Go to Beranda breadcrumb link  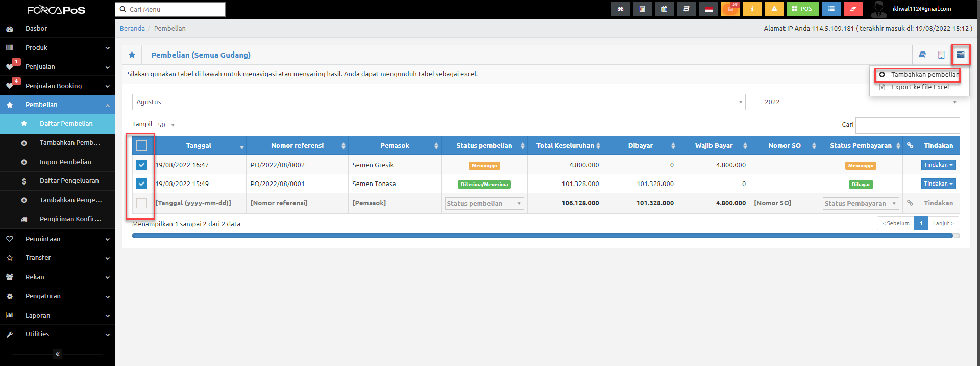click(x=132, y=29)
